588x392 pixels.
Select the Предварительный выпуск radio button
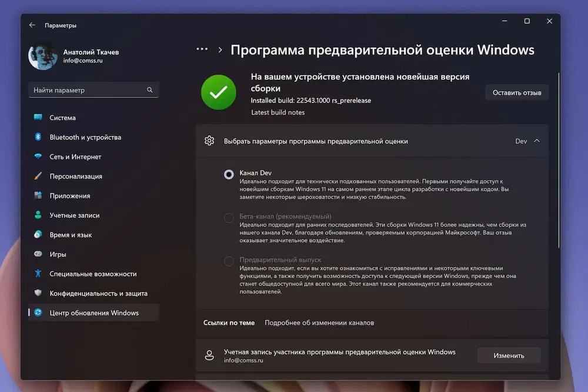229,261
